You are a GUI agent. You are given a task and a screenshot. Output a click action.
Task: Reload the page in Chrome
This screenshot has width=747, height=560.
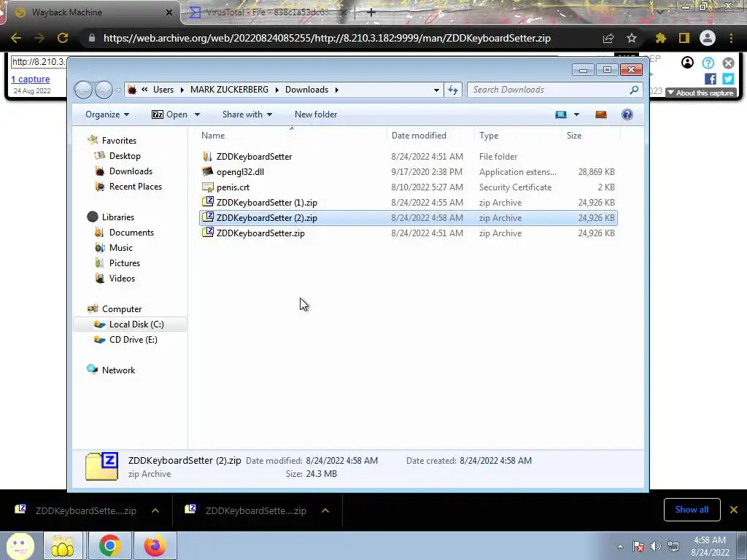coord(63,38)
